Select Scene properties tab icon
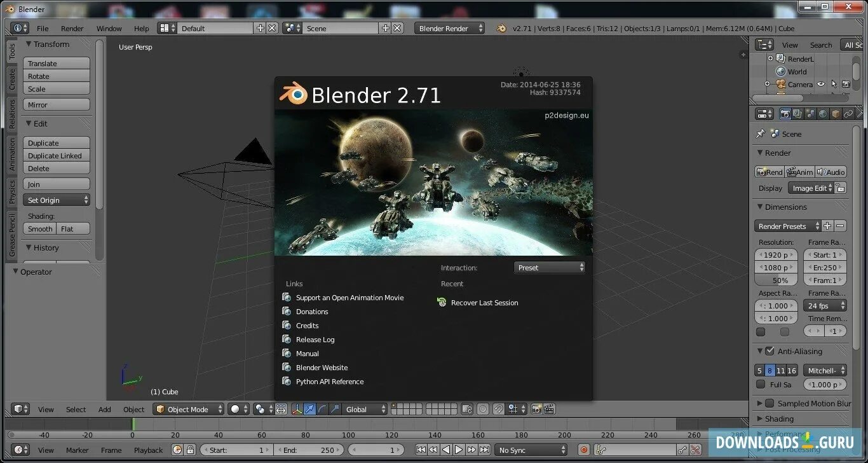Viewport: 868px width, 463px height. tap(810, 114)
